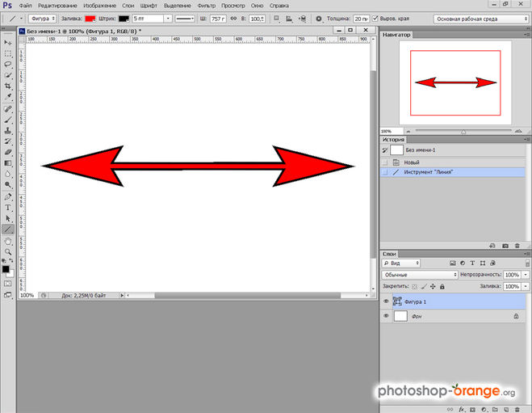
Task: Open the blend mode Обычные dropdown
Action: pos(420,275)
